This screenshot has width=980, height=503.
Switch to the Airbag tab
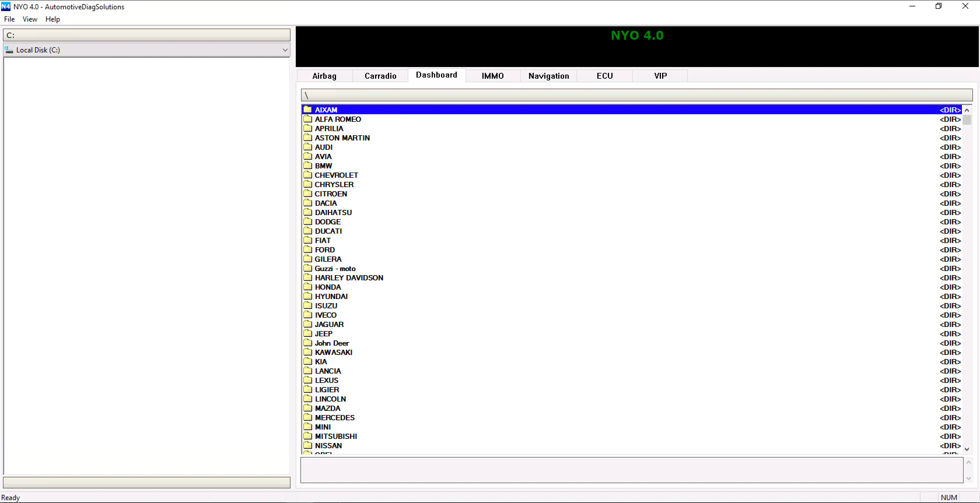(324, 76)
